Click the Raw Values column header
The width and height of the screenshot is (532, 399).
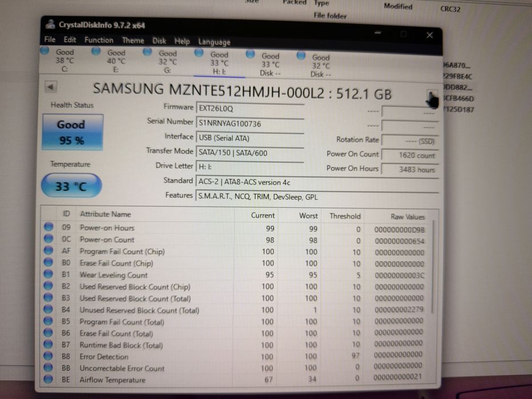click(407, 217)
